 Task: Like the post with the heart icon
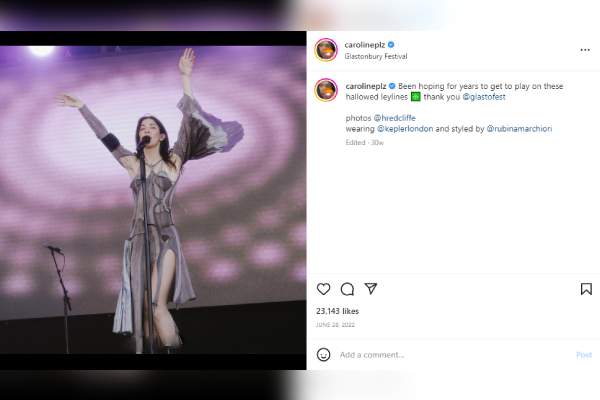pyautogui.click(x=323, y=289)
